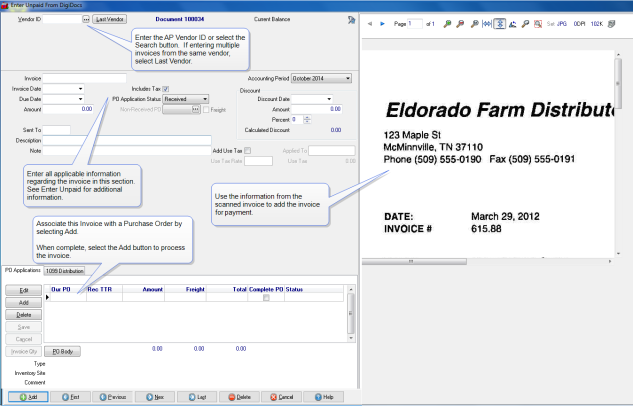This screenshot has height=406, width=633.
Task: Enable the Add Use Tax checkbox
Action: click(249, 150)
